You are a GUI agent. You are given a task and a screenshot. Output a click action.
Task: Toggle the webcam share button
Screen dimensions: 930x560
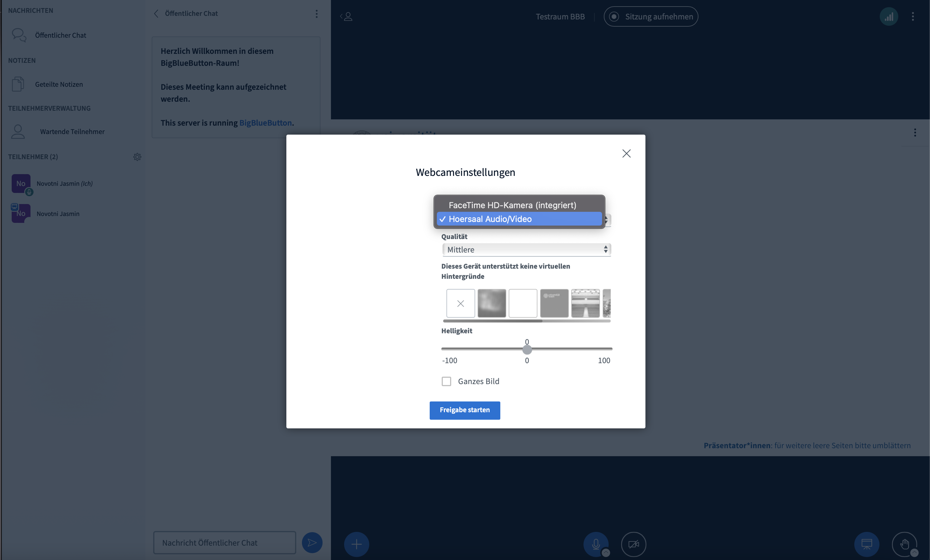click(x=633, y=544)
